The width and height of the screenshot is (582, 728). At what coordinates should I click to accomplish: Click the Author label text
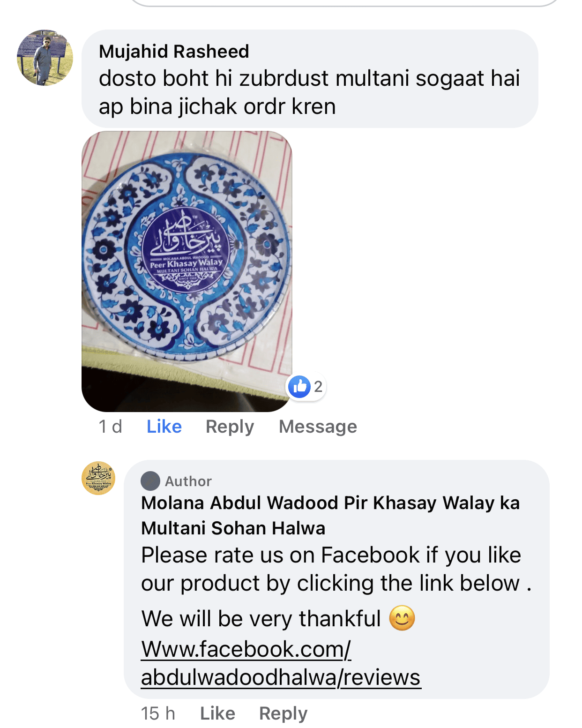tap(188, 481)
